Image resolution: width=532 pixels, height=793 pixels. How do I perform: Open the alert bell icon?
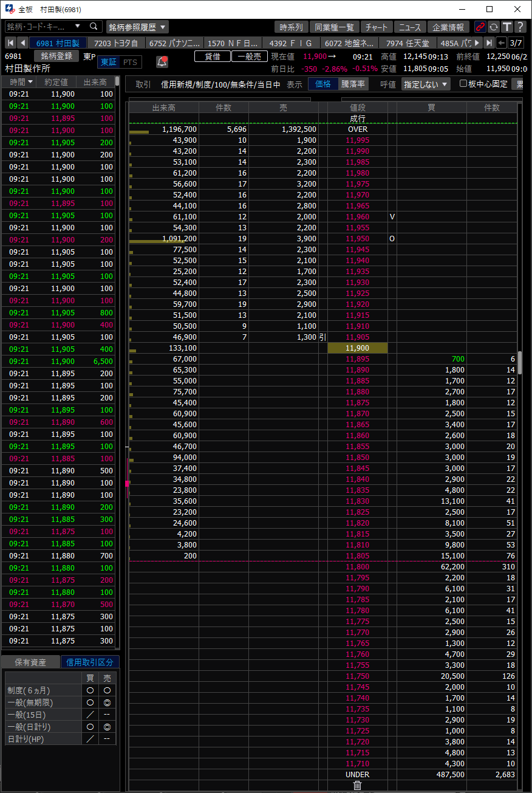click(162, 62)
